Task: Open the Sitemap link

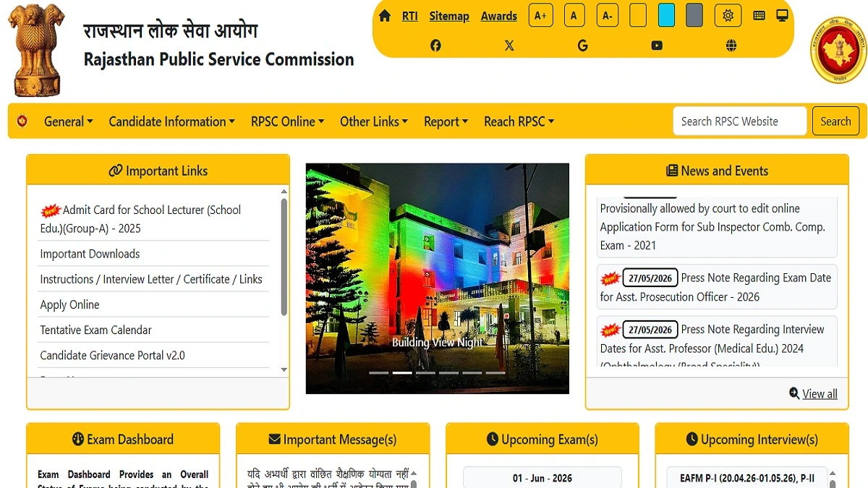Action: point(449,16)
